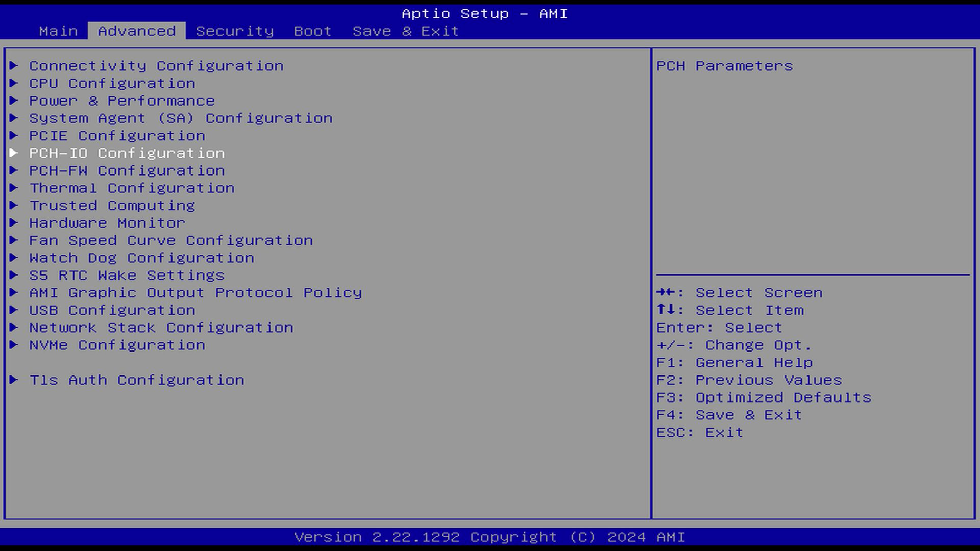980x551 pixels.
Task: Click arrow icon beside Connectivity Configuration
Action: click(14, 66)
